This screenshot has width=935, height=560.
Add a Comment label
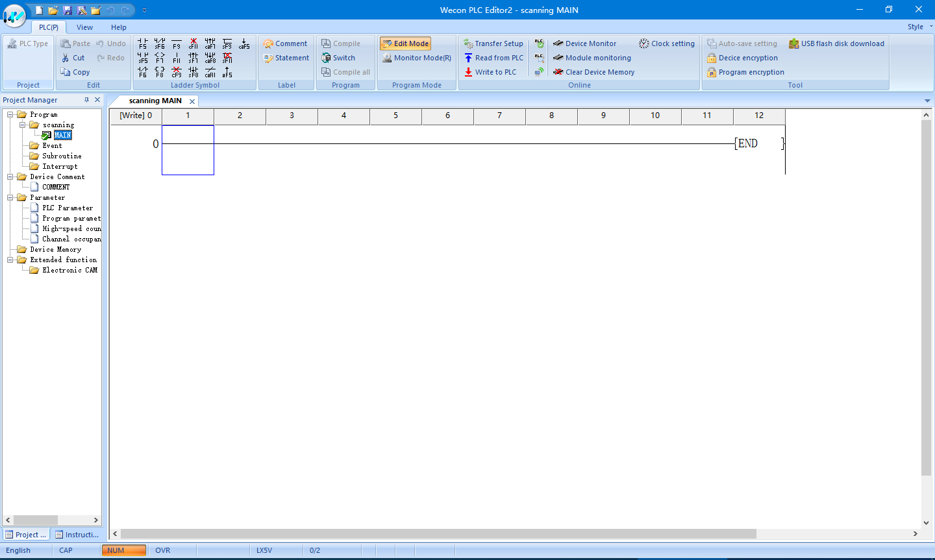click(x=285, y=43)
